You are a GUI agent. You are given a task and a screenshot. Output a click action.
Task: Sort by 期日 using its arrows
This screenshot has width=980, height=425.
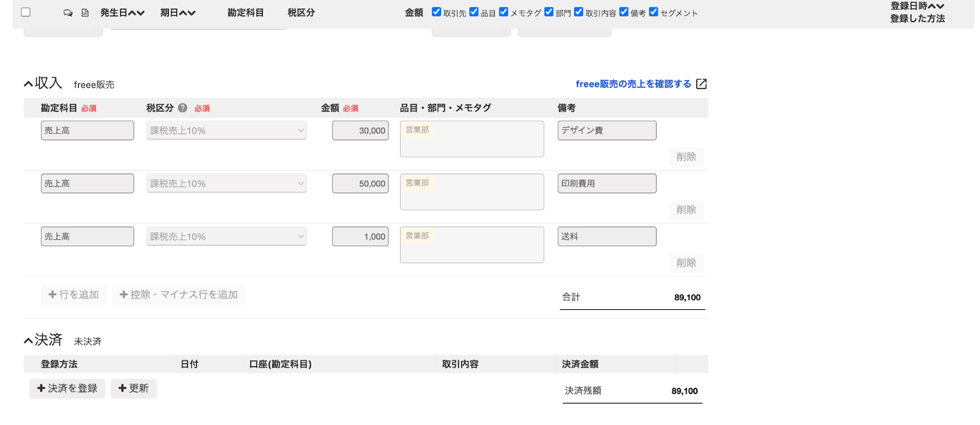(187, 13)
